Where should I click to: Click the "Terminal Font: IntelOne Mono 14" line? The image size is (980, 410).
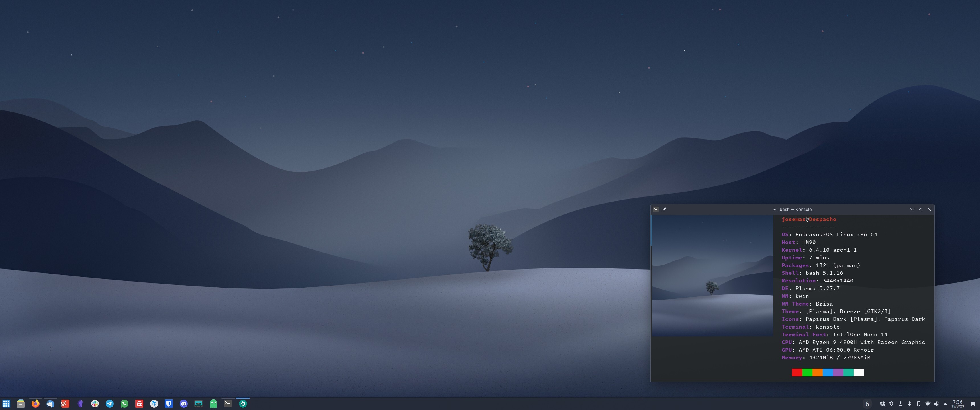coord(834,334)
